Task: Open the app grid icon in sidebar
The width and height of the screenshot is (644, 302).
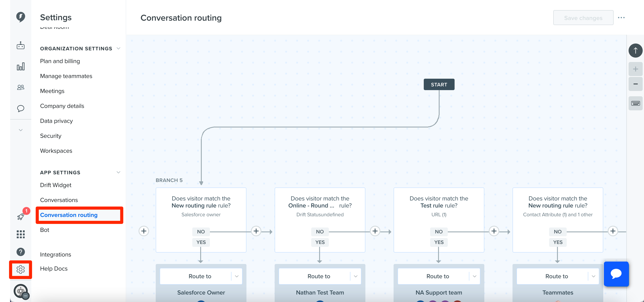Action: click(x=20, y=234)
